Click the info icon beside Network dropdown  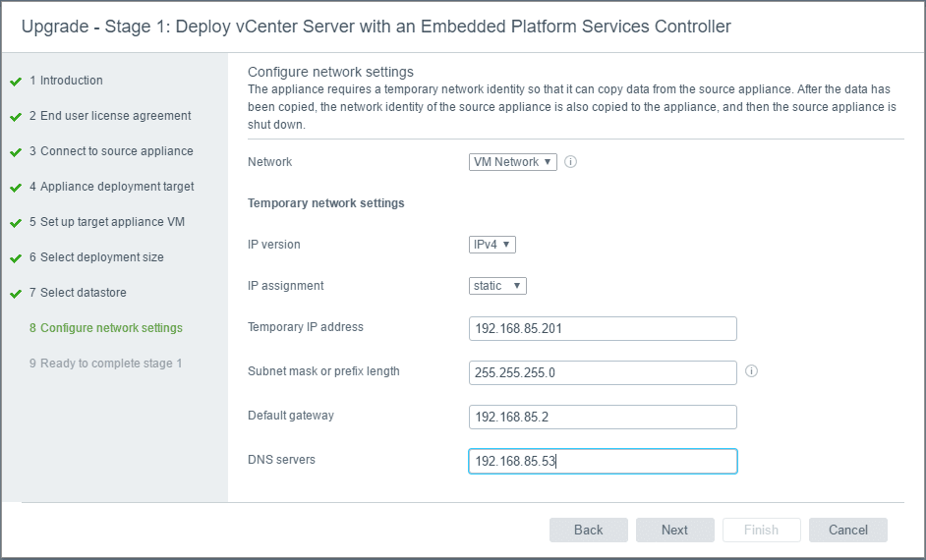pos(570,162)
